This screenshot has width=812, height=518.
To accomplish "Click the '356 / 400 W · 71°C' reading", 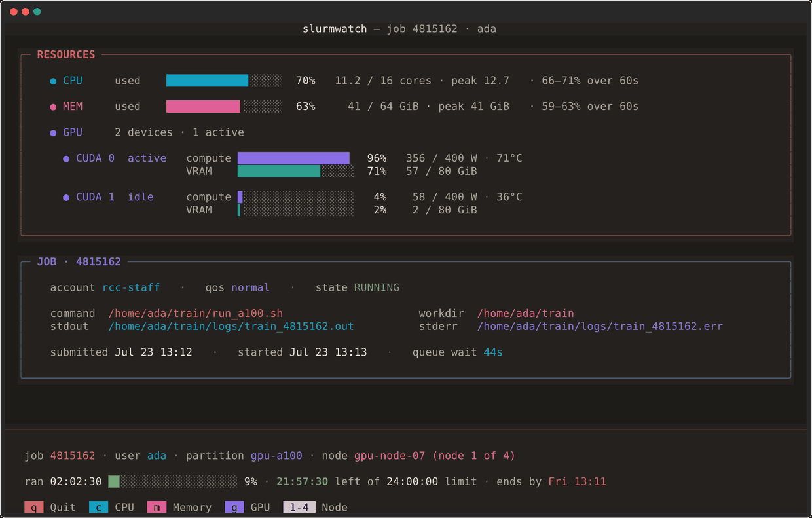I will [x=464, y=158].
